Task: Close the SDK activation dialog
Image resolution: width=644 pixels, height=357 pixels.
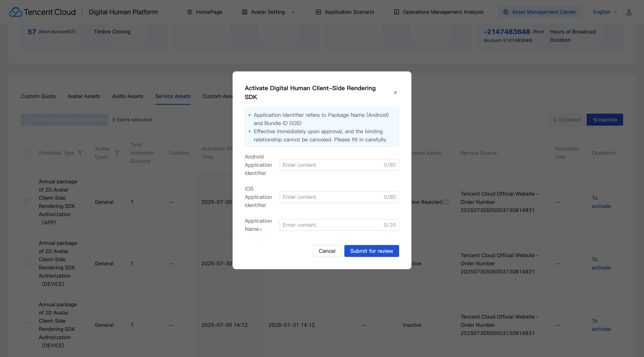Action: 395,92
